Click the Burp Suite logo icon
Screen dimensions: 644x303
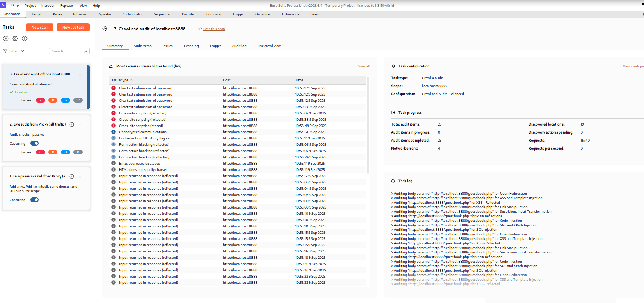[x=3, y=5]
